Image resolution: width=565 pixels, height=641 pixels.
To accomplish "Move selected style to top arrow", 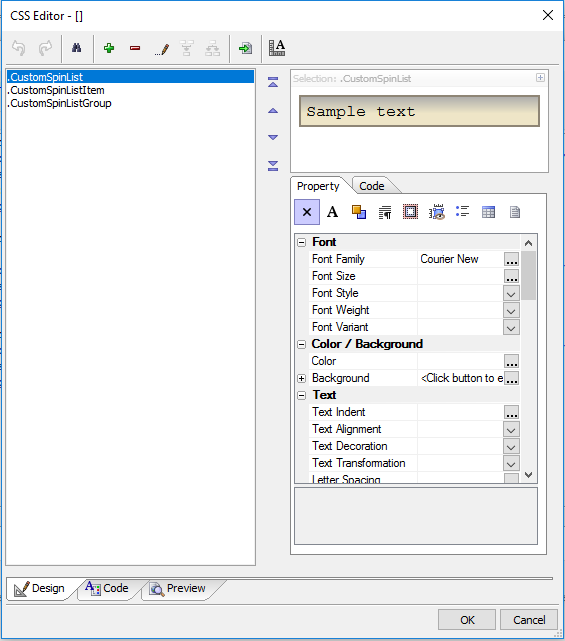I will point(273,82).
